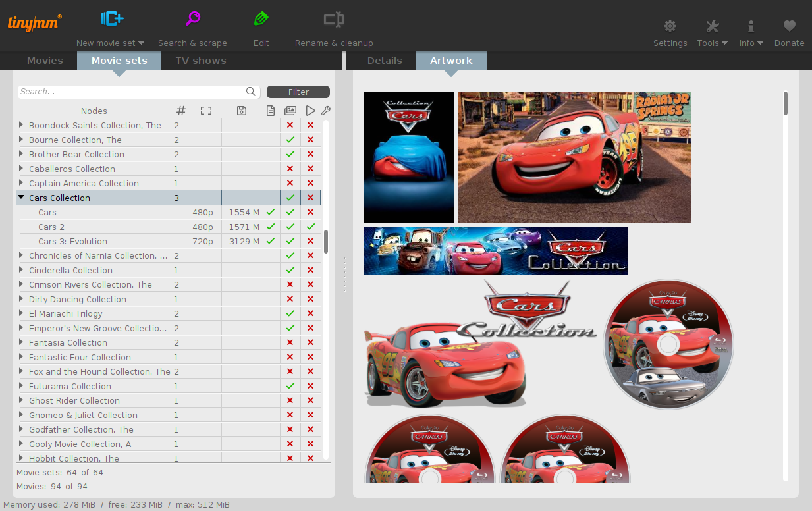This screenshot has width=812, height=511.
Task: Click the table column settings wrench
Action: click(x=325, y=111)
